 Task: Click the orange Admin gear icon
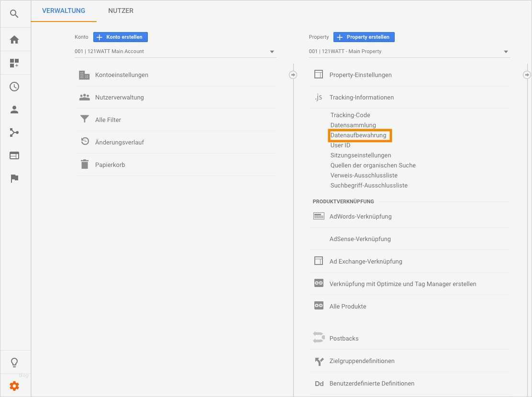pyautogui.click(x=14, y=386)
